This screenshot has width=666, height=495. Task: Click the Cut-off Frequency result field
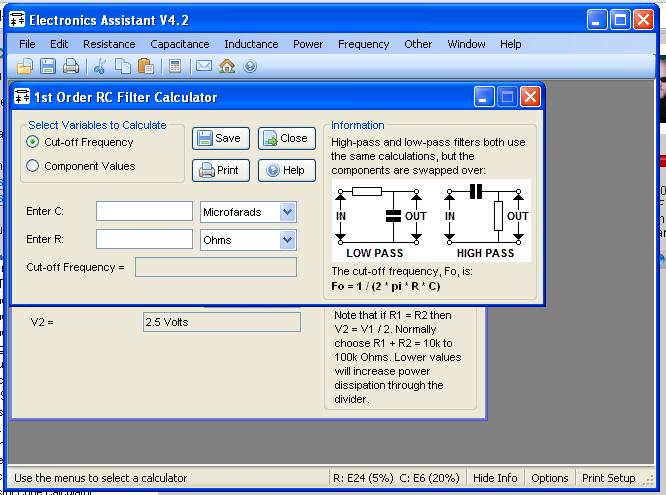coord(216,267)
